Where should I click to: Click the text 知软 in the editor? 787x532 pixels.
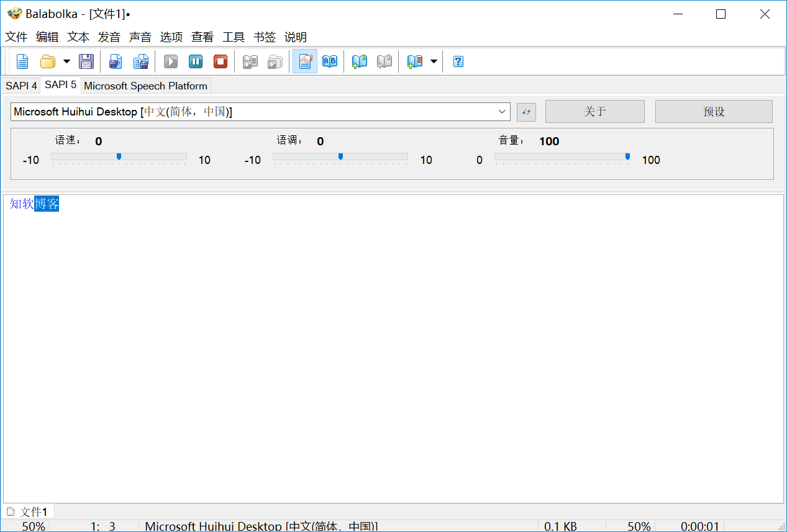[22, 204]
